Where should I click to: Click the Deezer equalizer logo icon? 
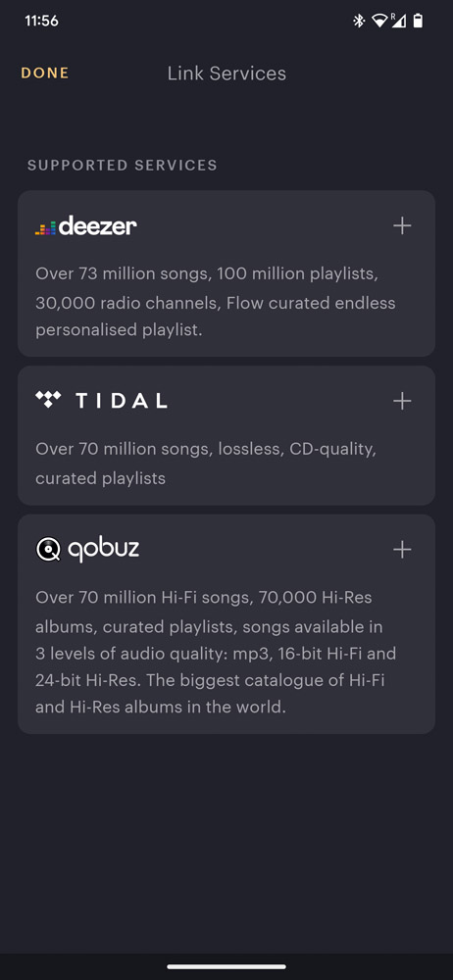46,227
